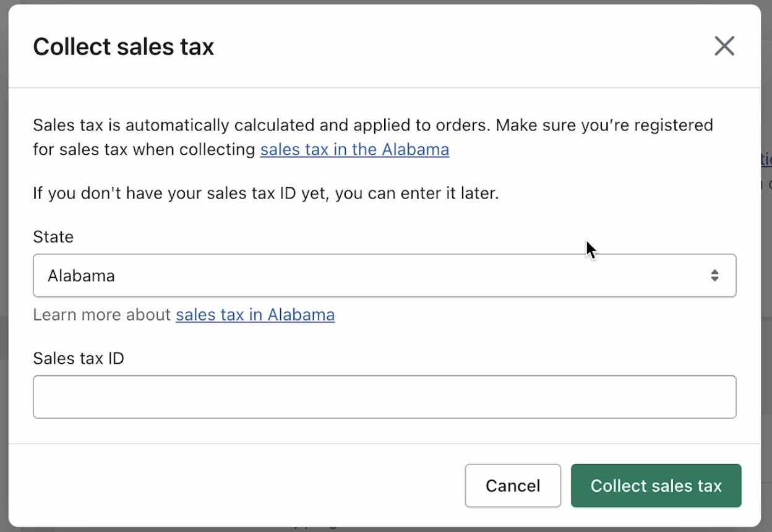Dismiss the modal using its close icon
Viewport: 772px width, 532px height.
click(724, 46)
